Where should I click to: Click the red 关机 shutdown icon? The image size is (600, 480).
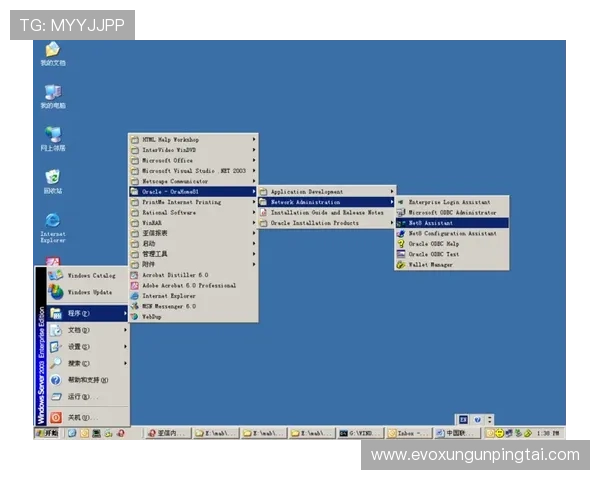point(56,417)
